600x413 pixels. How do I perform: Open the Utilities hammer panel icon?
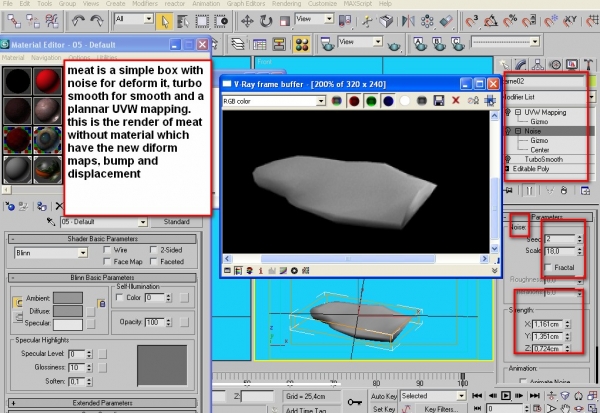tap(589, 64)
